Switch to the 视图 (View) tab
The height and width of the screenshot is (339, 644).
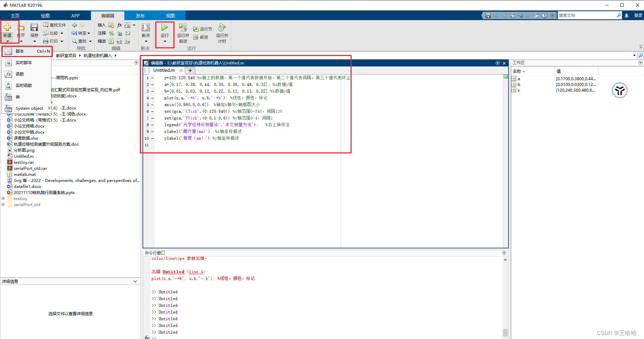coord(170,16)
